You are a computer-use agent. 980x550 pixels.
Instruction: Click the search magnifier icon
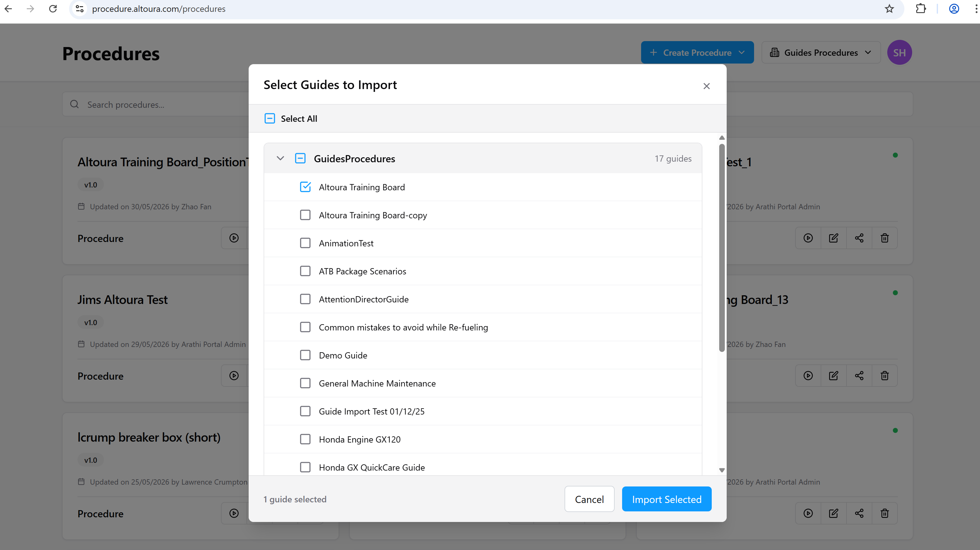click(x=75, y=104)
